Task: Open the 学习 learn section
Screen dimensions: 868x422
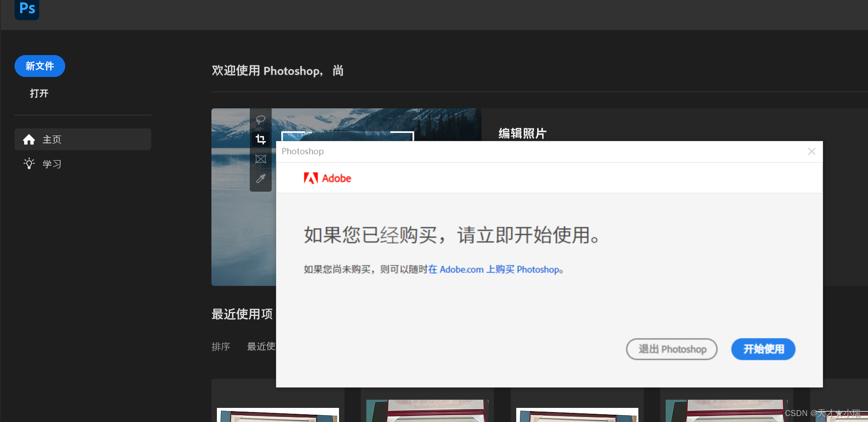Action: 52,164
